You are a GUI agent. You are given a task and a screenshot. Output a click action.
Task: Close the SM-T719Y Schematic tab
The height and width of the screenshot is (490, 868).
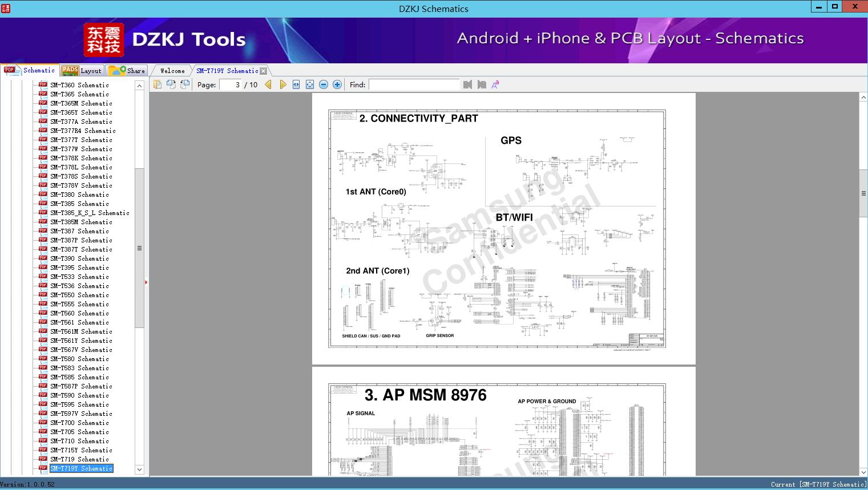point(263,71)
